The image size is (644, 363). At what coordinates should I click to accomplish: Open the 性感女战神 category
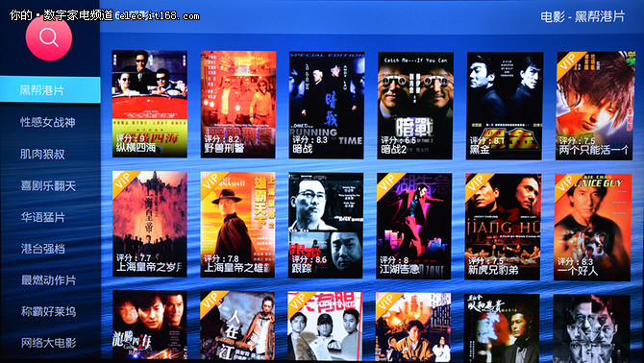(48, 122)
